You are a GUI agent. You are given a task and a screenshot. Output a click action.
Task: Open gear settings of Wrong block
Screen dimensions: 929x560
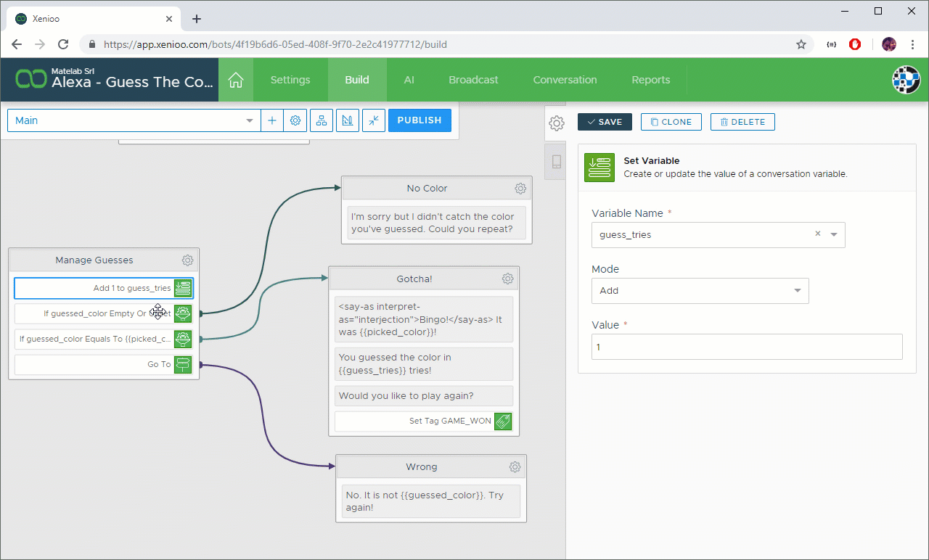(x=515, y=467)
